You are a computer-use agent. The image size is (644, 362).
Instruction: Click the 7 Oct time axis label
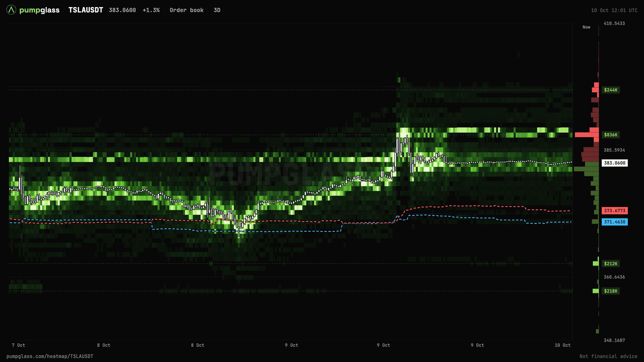19,345
